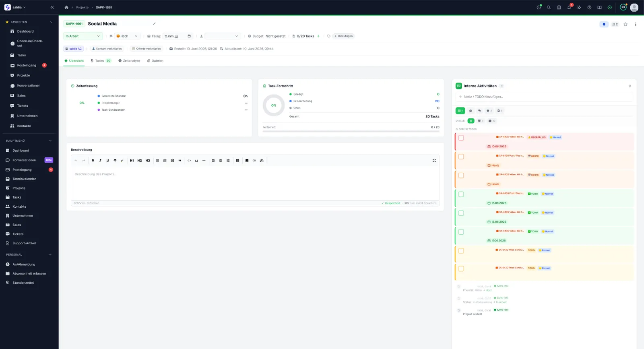Select the Übersicht tab
This screenshot has height=349, width=644.
click(x=74, y=61)
